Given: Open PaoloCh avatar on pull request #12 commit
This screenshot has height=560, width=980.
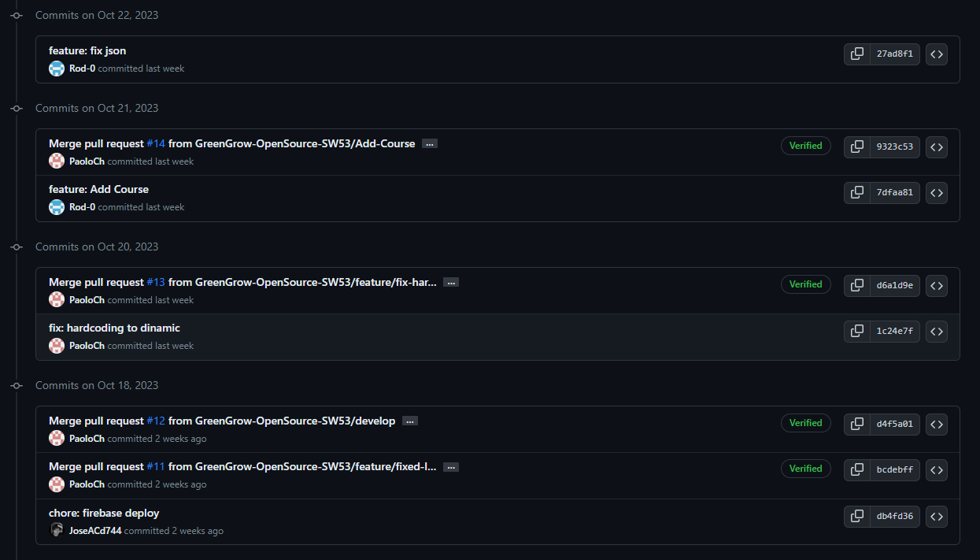Looking at the screenshot, I should pos(57,439).
